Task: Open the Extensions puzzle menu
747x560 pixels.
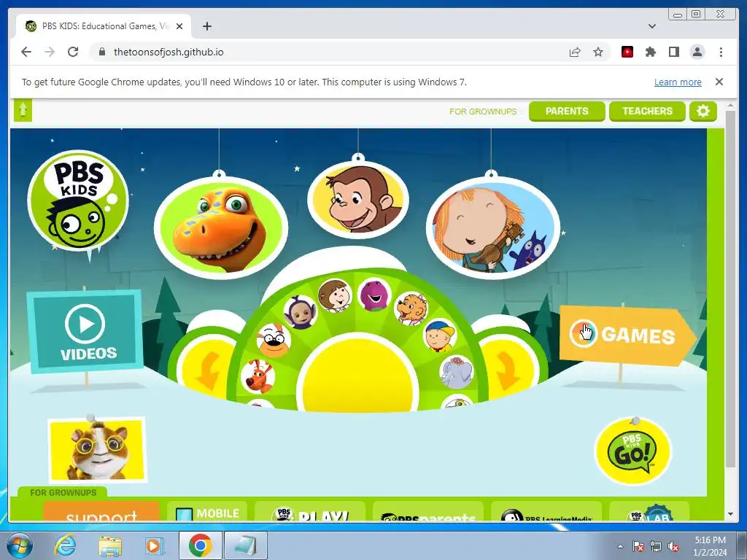Action: coord(650,52)
